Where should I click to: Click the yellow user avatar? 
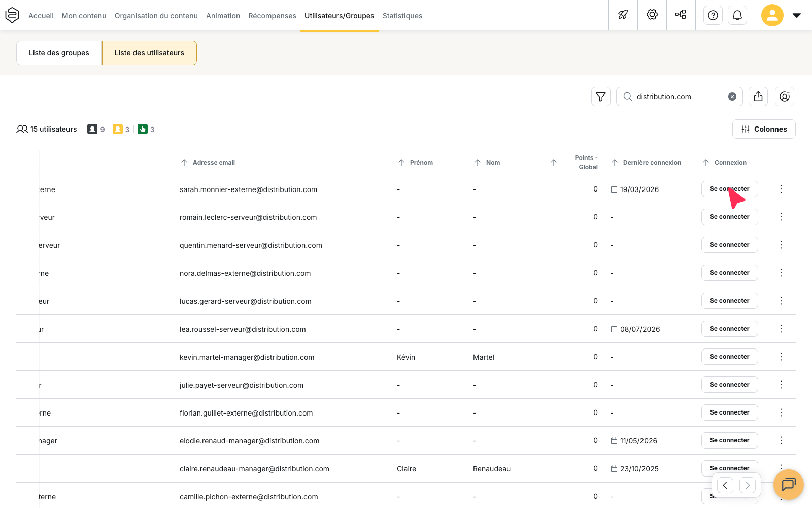coord(772,15)
